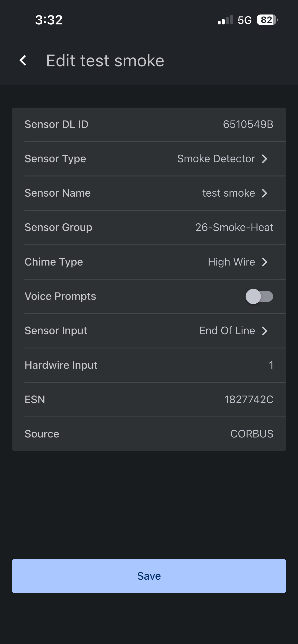Tap the 5G network indicator
Viewport: 298px width, 644px height.
[245, 20]
